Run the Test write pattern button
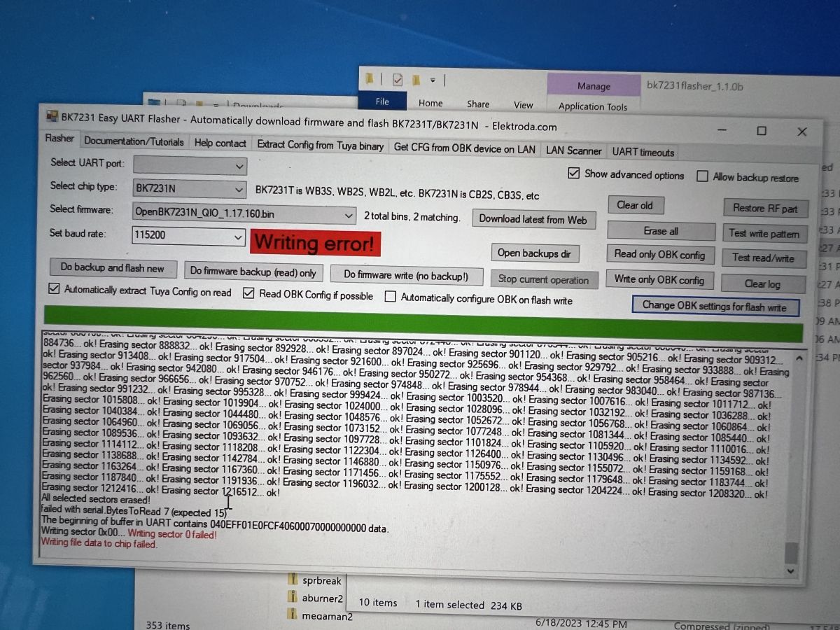Image resolution: width=840 pixels, height=630 pixels. [764, 233]
